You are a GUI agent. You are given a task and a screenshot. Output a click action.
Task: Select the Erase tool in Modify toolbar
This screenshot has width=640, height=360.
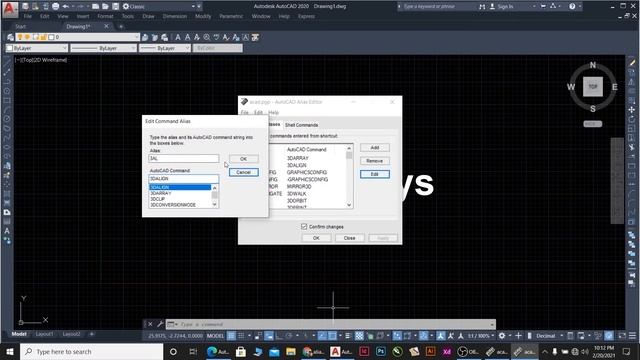632,63
